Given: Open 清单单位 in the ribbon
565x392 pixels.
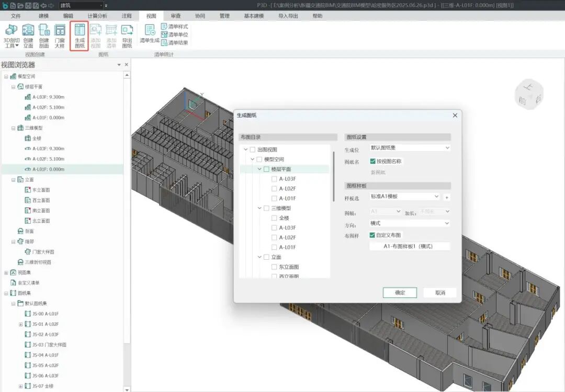Looking at the screenshot, I should click(x=174, y=34).
